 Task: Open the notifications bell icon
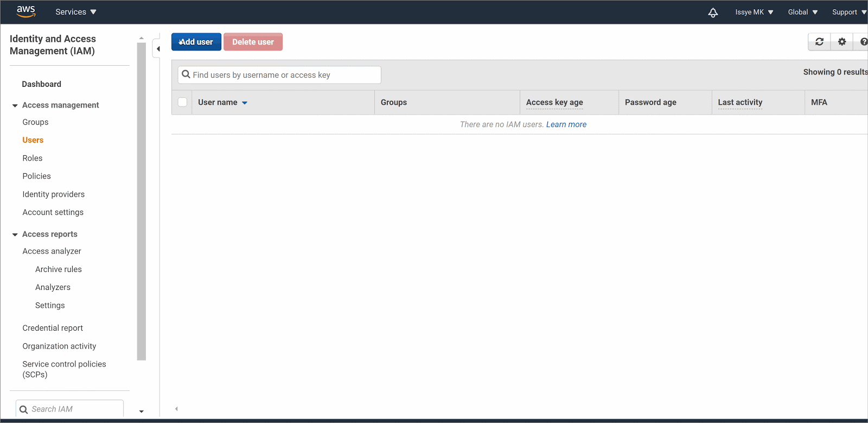(713, 12)
